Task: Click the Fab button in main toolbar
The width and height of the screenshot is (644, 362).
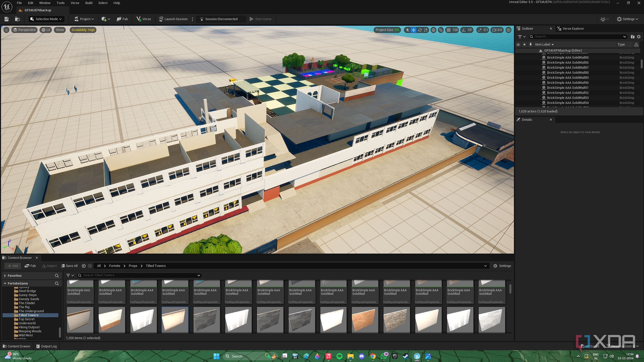Action: pos(122,19)
